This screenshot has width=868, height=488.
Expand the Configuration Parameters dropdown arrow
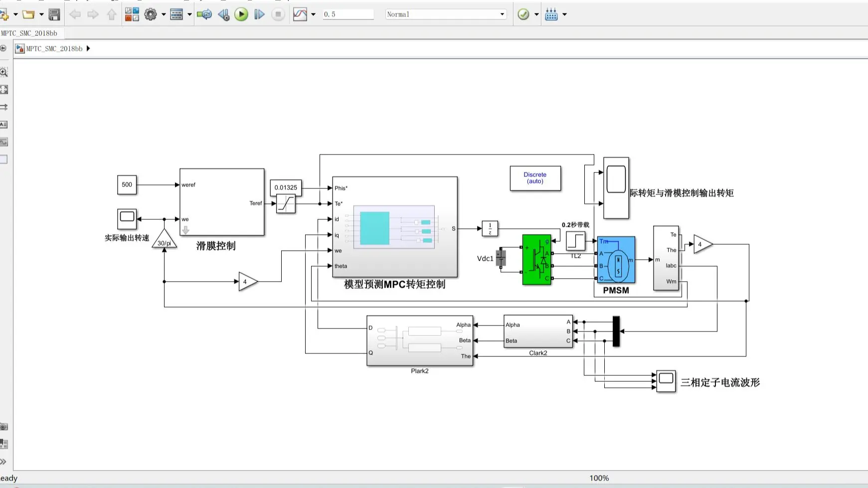tap(163, 14)
